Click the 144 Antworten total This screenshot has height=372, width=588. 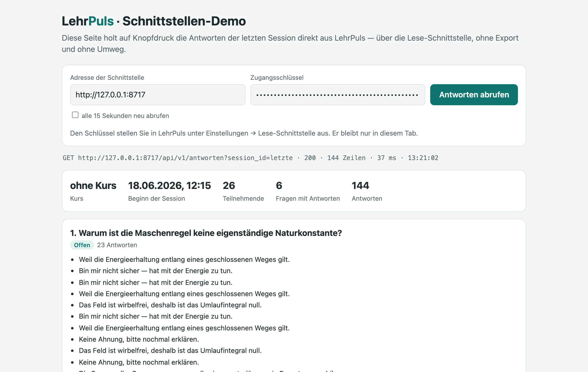(360, 186)
